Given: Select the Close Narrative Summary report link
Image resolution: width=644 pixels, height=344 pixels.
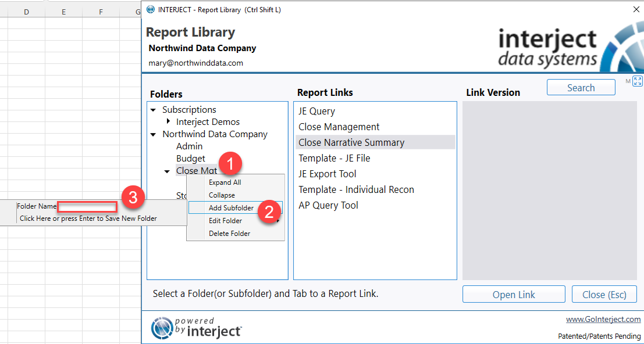Looking at the screenshot, I should tap(375, 142).
